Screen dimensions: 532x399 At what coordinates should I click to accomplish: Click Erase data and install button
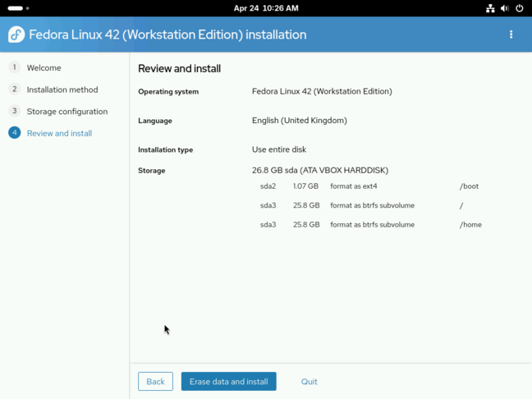[229, 382]
